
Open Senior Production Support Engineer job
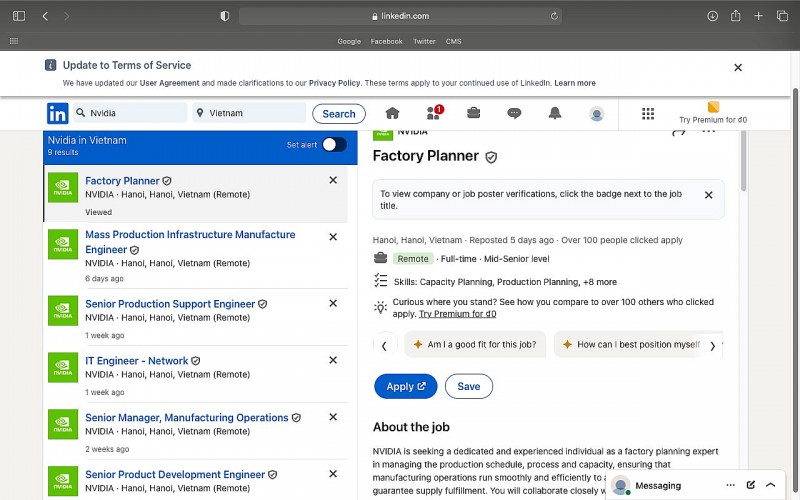170,304
